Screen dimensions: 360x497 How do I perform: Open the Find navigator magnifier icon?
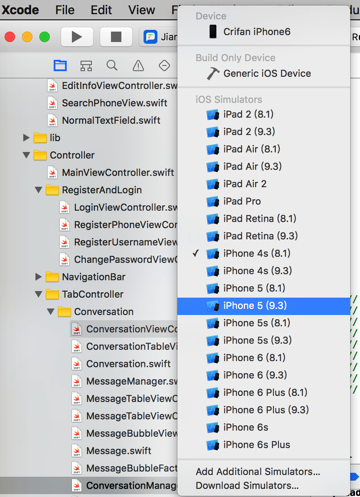coord(112,65)
